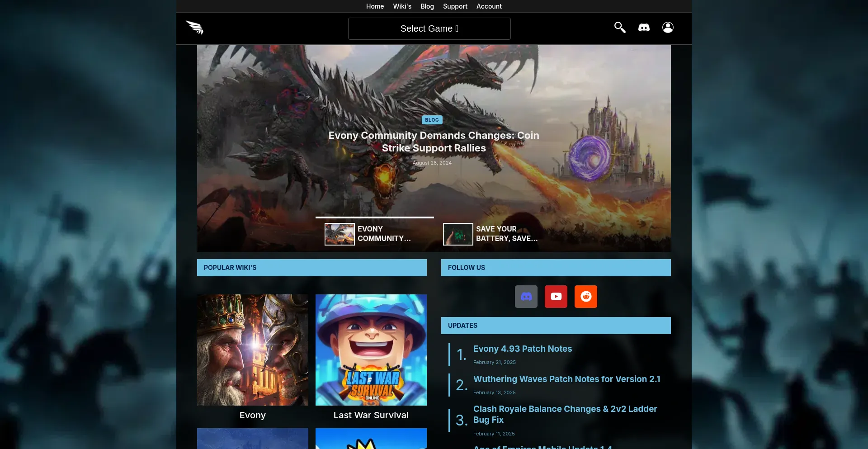Screen dimensions: 868x449
Task: Open Evony 4.93 Patch Notes update
Action: click(x=523, y=349)
